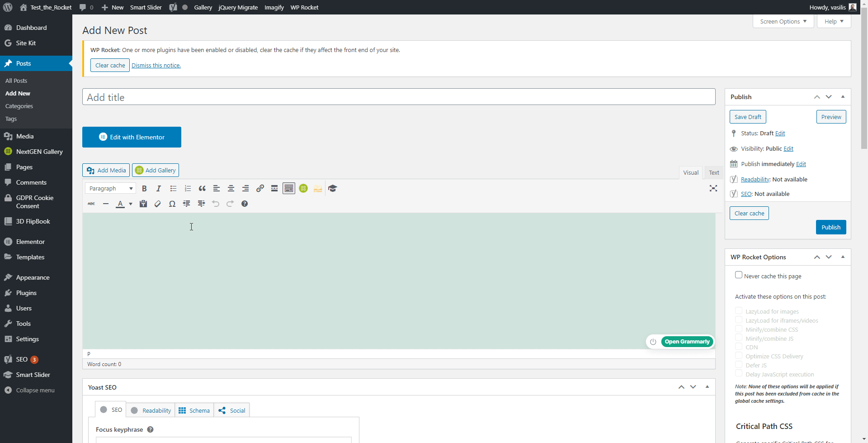Click Edit with Elementor button
The height and width of the screenshot is (443, 868).
pyautogui.click(x=132, y=137)
